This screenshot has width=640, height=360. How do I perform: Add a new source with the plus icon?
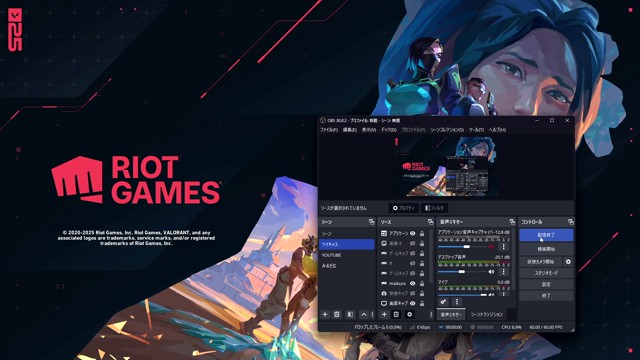(384, 314)
